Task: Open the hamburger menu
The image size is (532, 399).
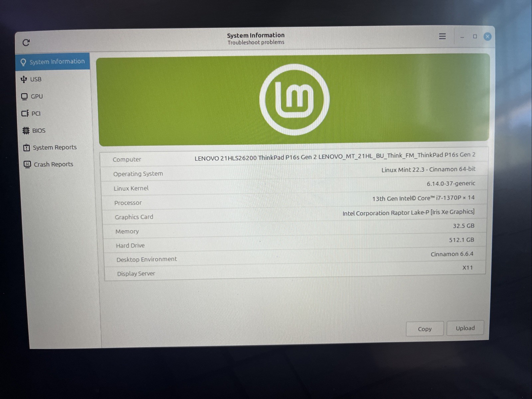Action: tap(442, 36)
